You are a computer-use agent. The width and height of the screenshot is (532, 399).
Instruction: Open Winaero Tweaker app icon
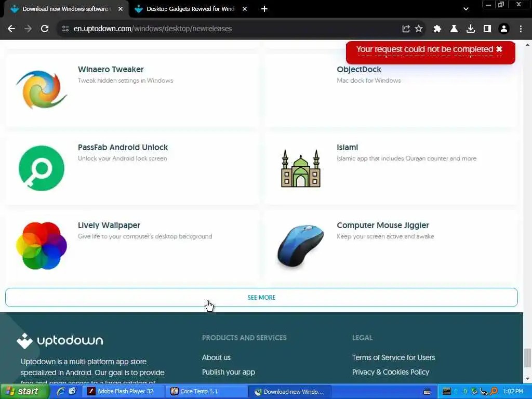point(42,90)
